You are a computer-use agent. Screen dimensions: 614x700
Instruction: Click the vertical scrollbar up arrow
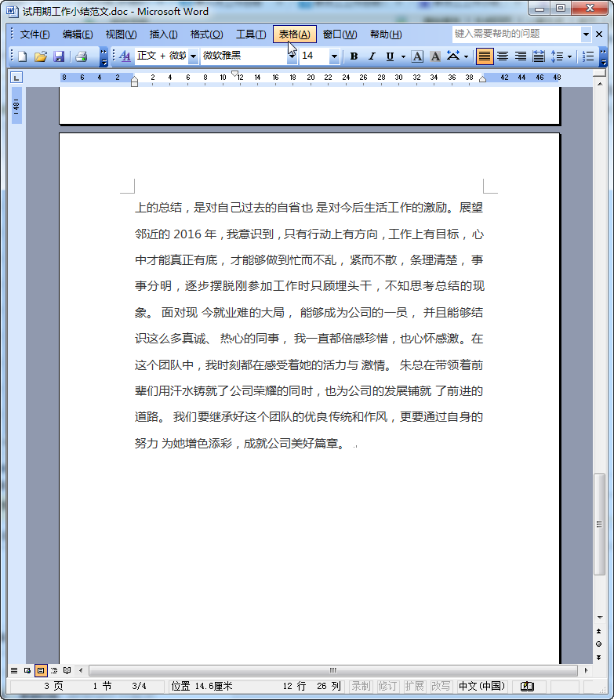point(600,84)
